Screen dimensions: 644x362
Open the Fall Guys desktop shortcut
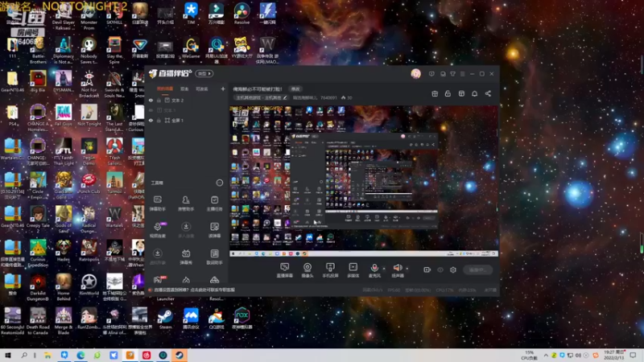[64, 115]
